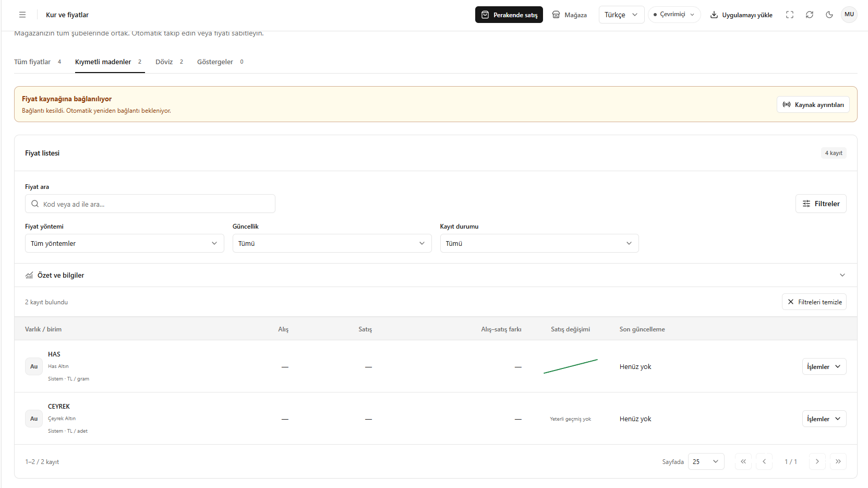Open the Türkçe language dropdown

click(621, 15)
